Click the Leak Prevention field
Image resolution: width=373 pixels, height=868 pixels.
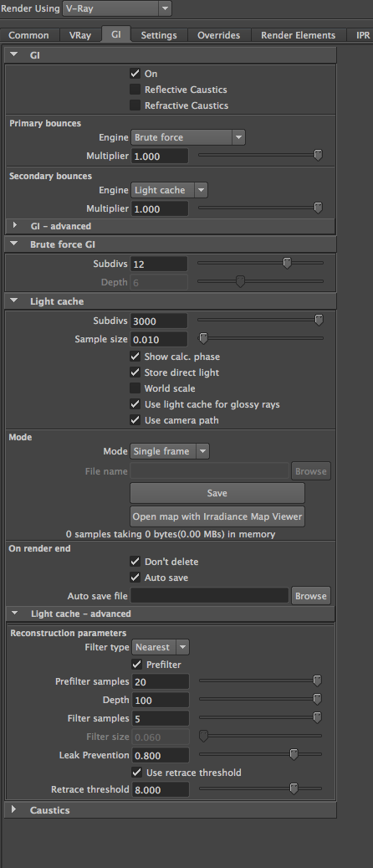pyautogui.click(x=161, y=755)
